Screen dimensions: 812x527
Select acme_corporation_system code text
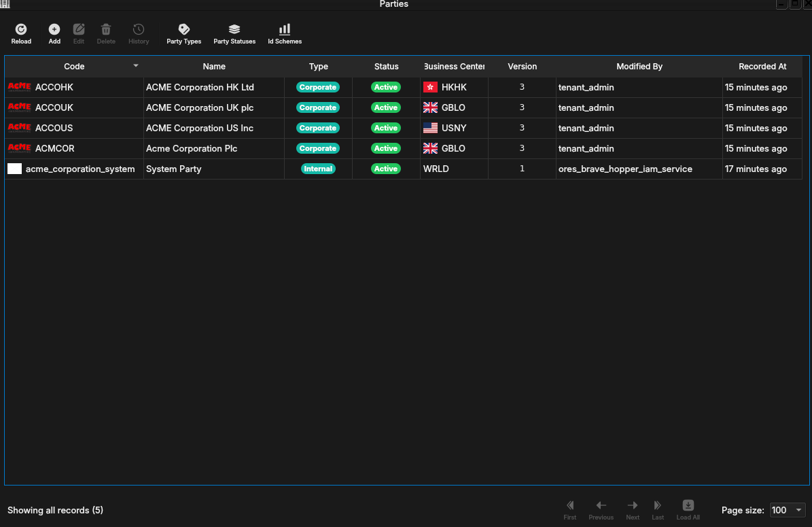(x=80, y=169)
